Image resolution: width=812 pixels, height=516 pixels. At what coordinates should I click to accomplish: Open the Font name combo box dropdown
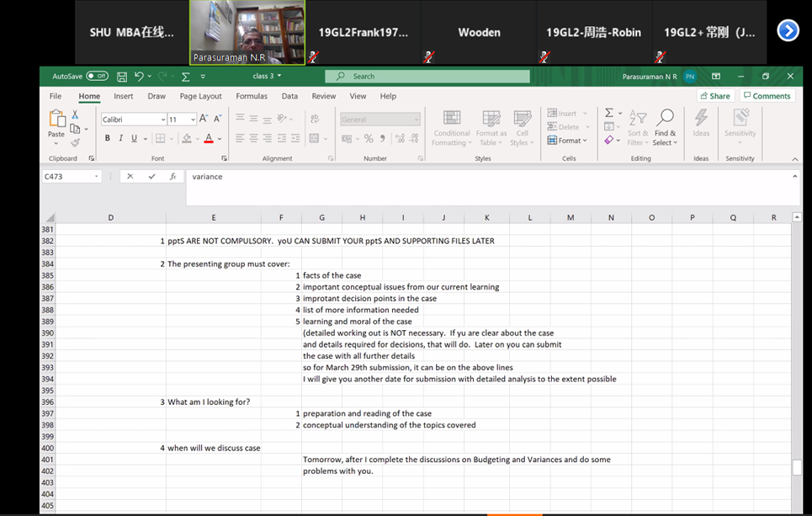[162, 120]
